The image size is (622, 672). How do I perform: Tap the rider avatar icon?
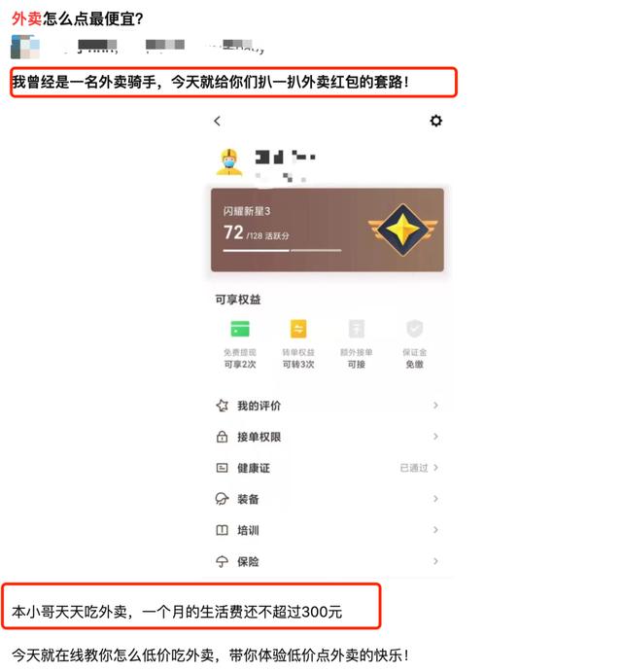point(229,162)
